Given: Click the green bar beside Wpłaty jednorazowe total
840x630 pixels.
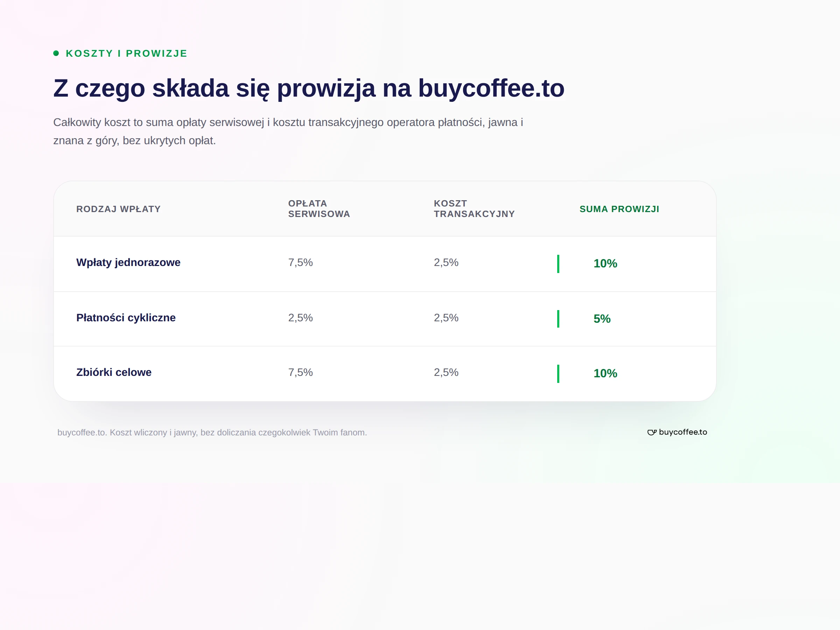Looking at the screenshot, I should [558, 264].
